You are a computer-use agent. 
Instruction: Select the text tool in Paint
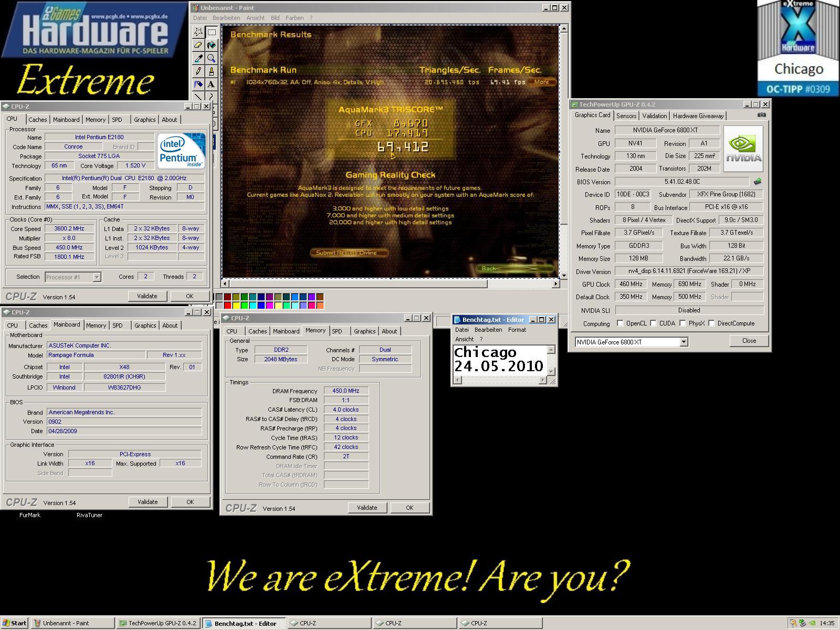pyautogui.click(x=212, y=84)
